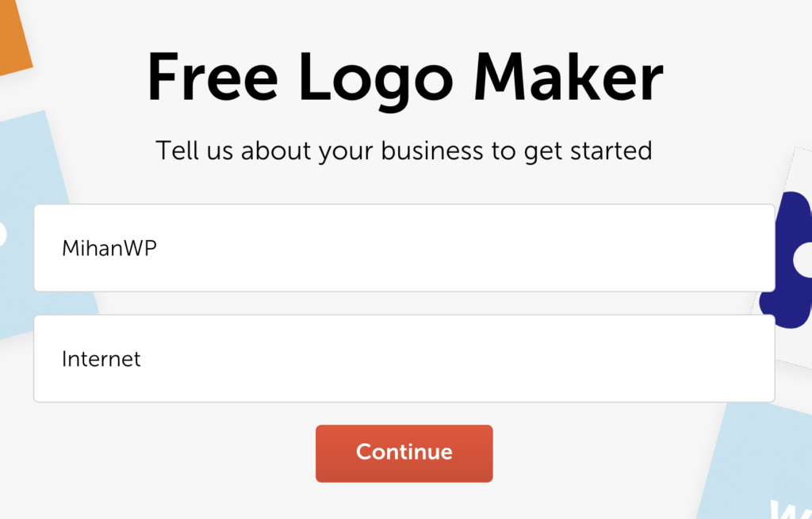Focus the business name field containing MihanWP
Screen dimensions: 812x519
404,248
